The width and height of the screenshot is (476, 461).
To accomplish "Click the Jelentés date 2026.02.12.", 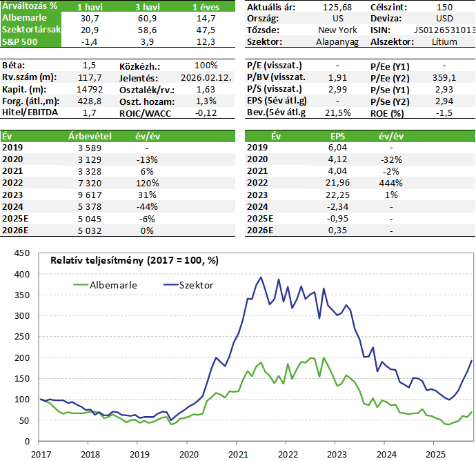I will click(x=201, y=78).
